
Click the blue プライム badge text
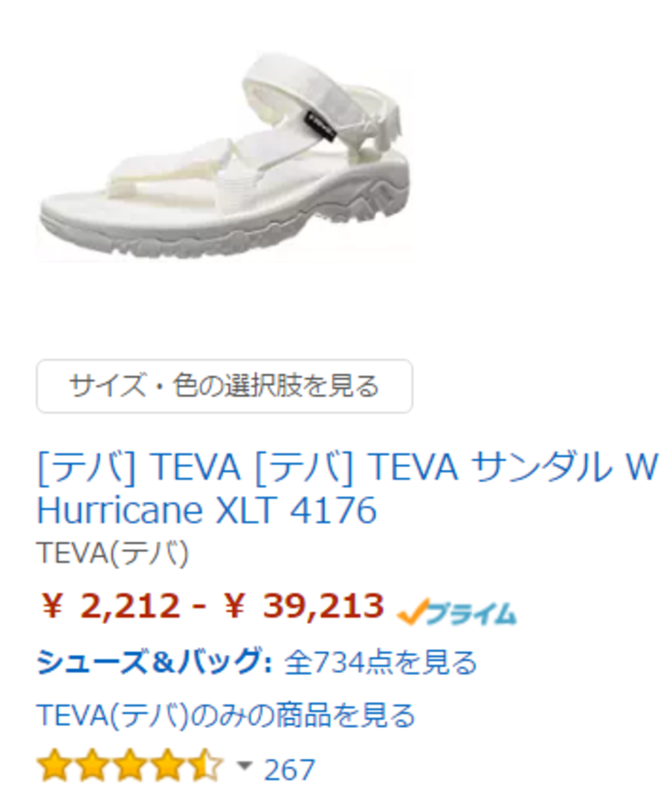[x=470, y=614]
